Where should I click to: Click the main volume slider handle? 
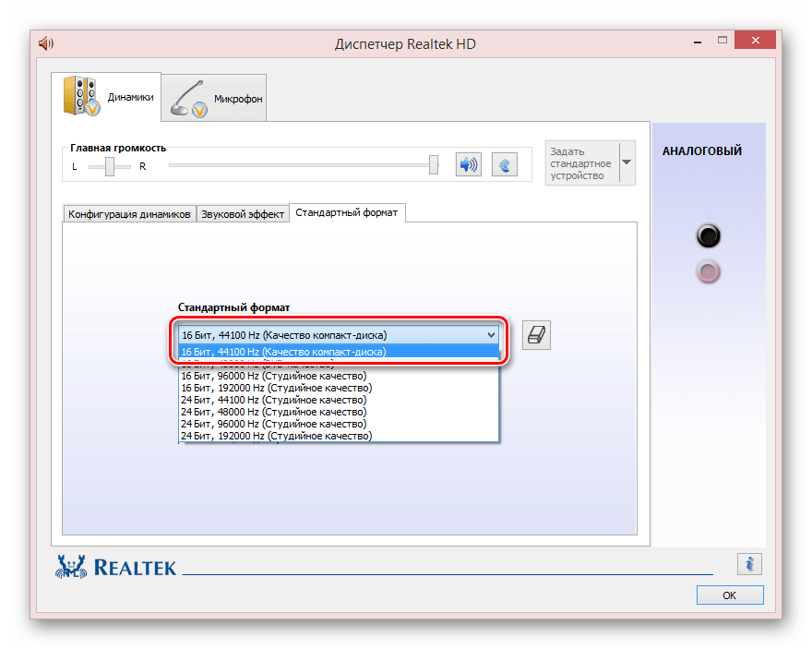coord(434,165)
